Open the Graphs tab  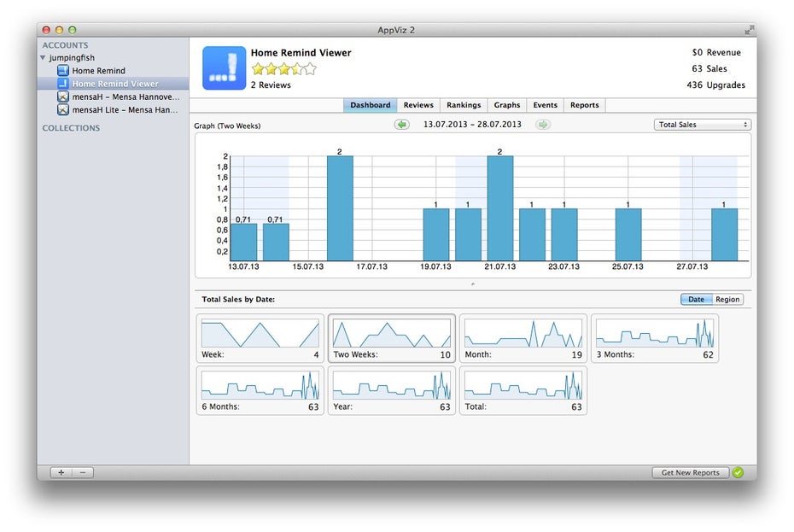pyautogui.click(x=507, y=105)
